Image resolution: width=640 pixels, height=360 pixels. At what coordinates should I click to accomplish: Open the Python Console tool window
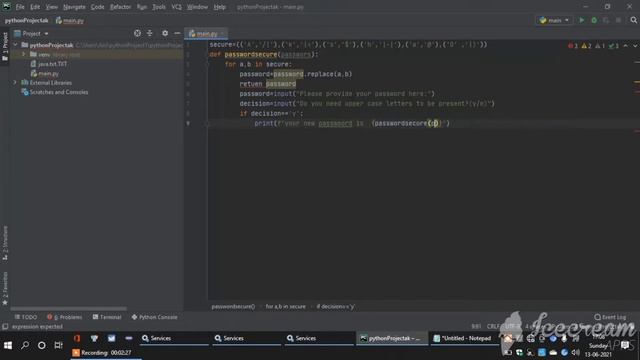pyautogui.click(x=154, y=317)
